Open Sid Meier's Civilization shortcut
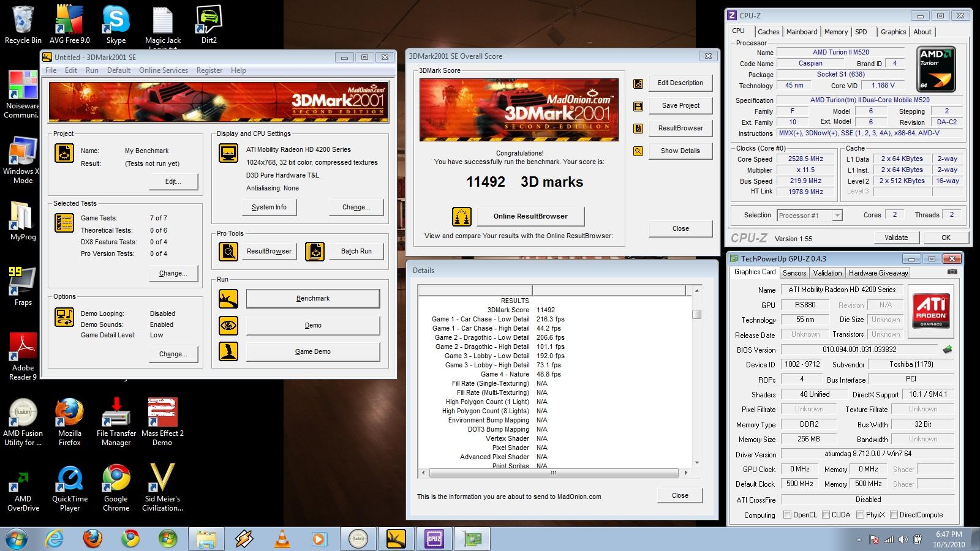 (x=162, y=488)
